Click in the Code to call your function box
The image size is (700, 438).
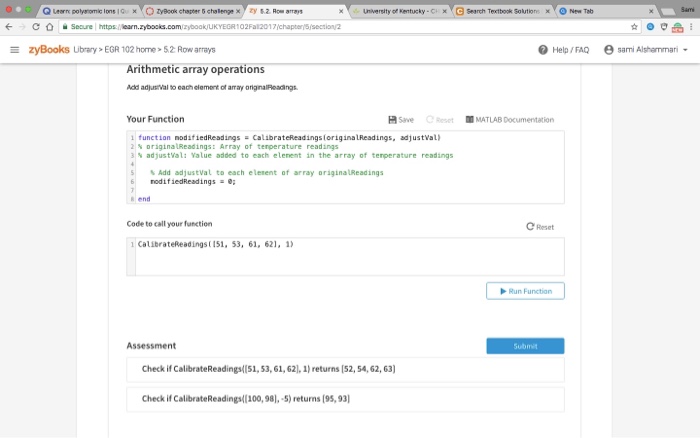(x=346, y=257)
